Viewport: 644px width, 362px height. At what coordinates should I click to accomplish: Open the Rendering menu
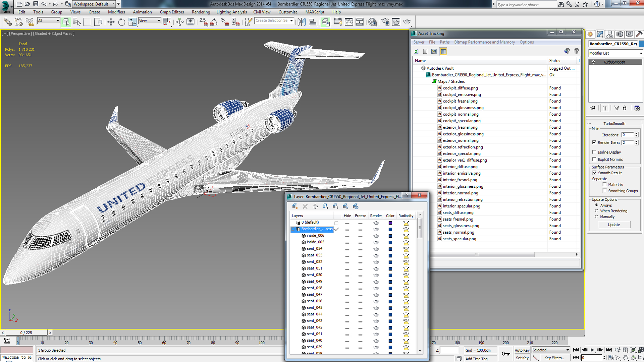[201, 12]
